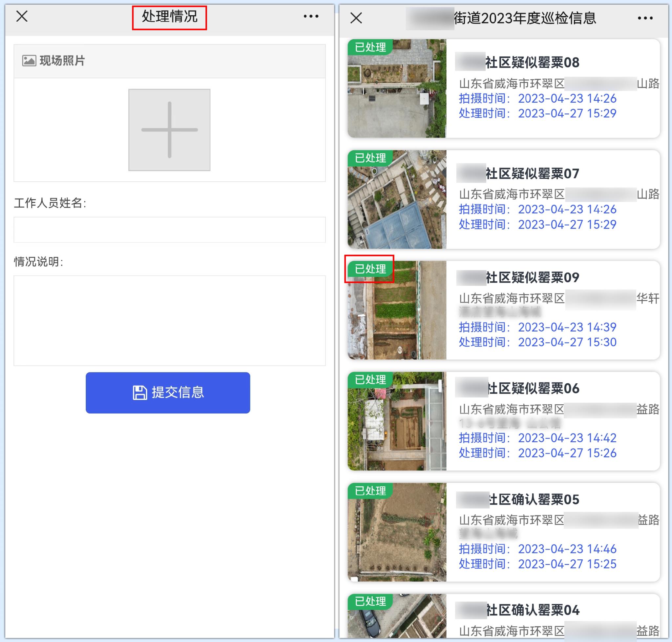The height and width of the screenshot is (642, 672).
Task: Click the 已处理 badge on 罂粟04 card
Action: [x=370, y=601]
